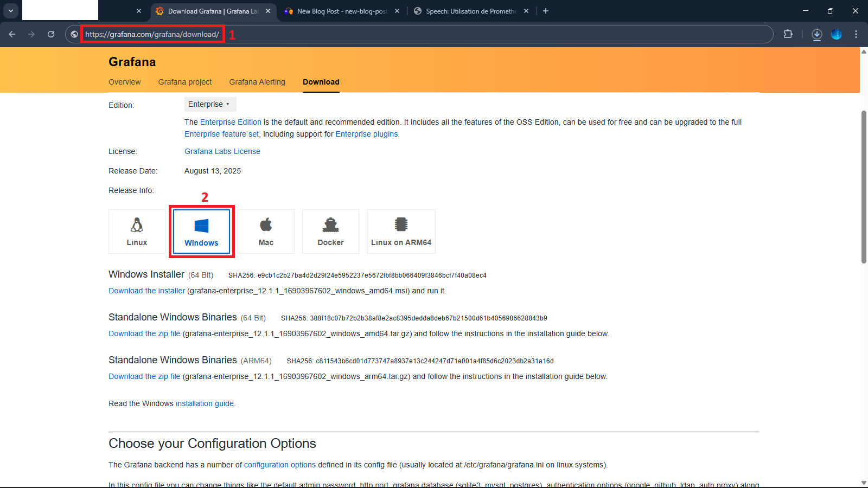Screen dimensions: 868x488
Task: Activate the Download Grafana browser tab
Action: pyautogui.click(x=213, y=11)
